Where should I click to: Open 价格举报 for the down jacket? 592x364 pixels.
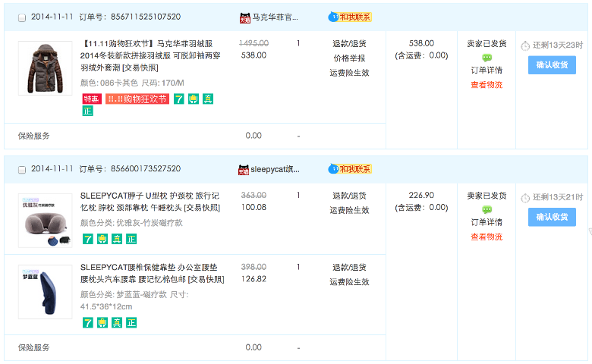pos(349,58)
